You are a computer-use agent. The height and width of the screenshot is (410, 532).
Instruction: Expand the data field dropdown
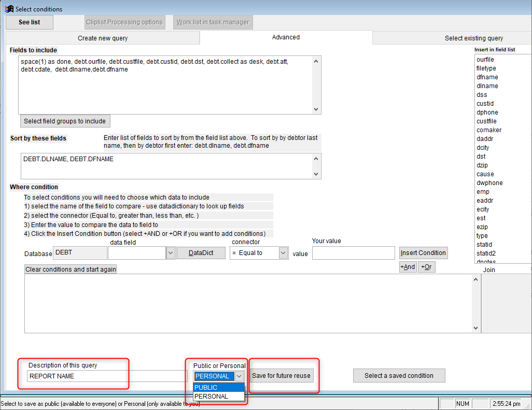[171, 253]
